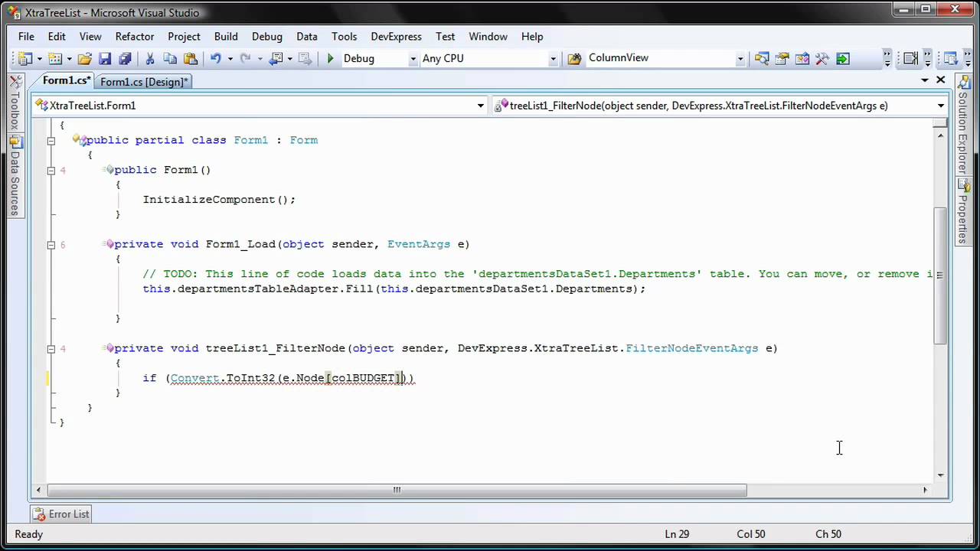Image resolution: width=980 pixels, height=551 pixels.
Task: Open the DevExpress menu
Action: pos(396,36)
